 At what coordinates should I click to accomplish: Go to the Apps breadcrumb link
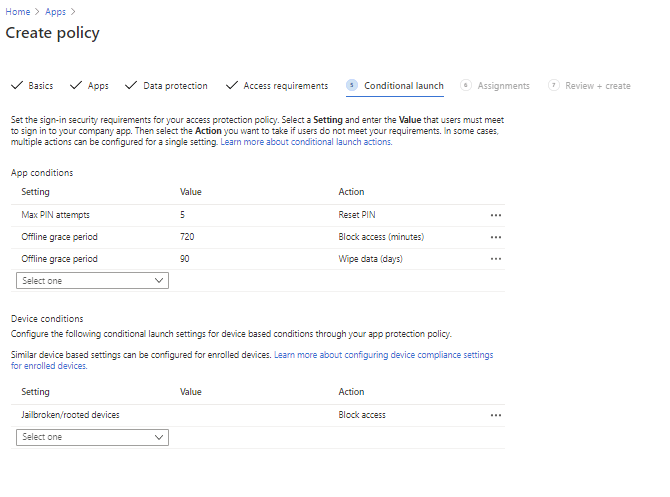tap(55, 11)
